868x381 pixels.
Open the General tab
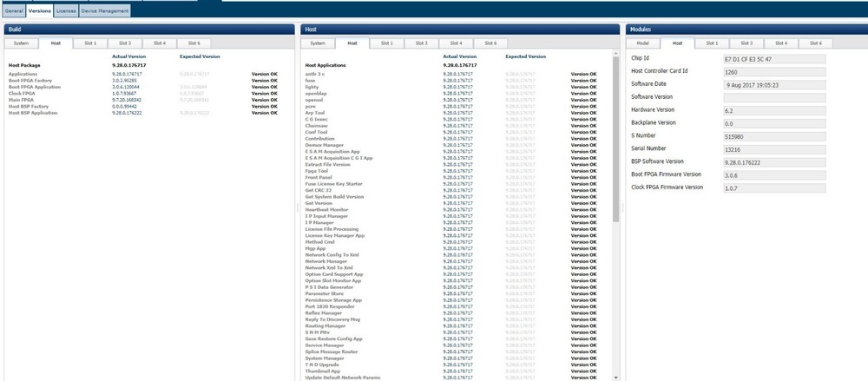click(14, 11)
